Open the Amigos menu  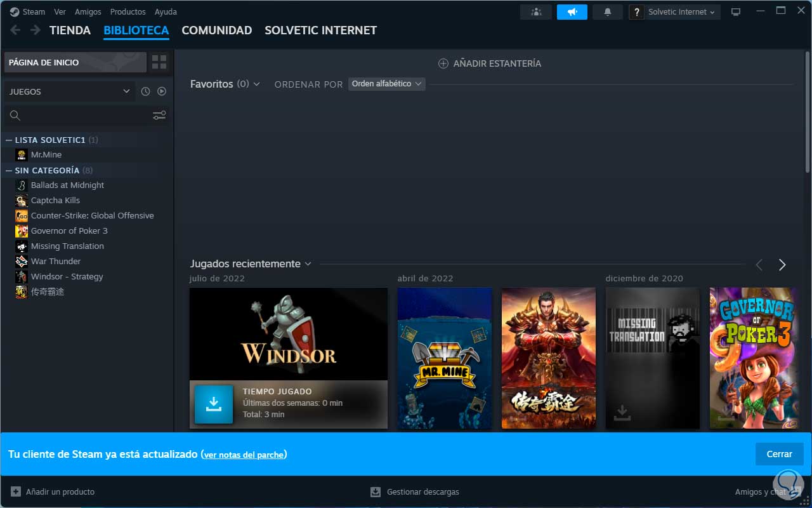88,11
